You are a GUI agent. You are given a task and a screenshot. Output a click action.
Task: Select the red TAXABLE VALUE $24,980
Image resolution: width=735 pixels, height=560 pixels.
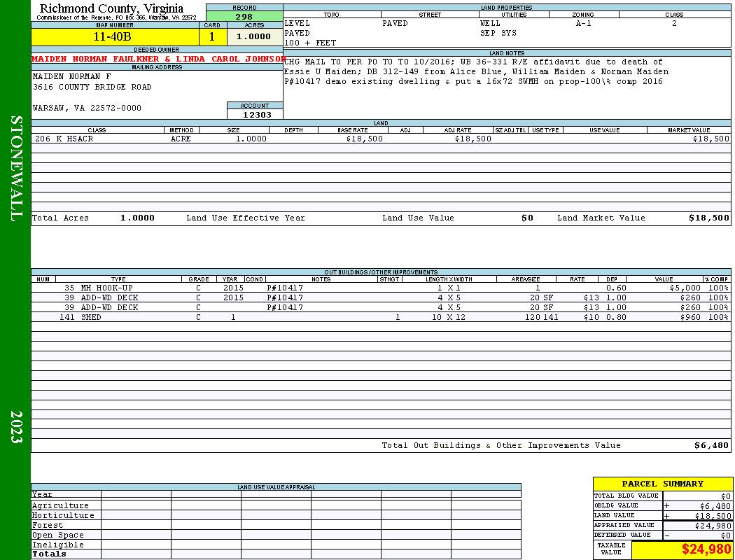pos(706,549)
